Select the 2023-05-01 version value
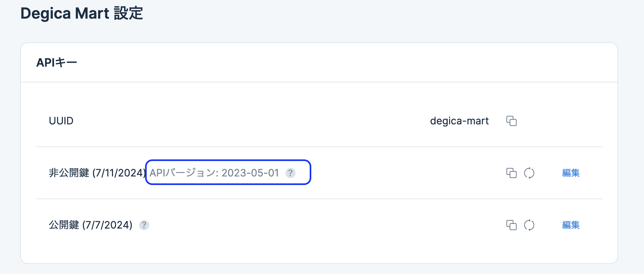Viewport: 644px width, 274px height. pyautogui.click(x=250, y=173)
